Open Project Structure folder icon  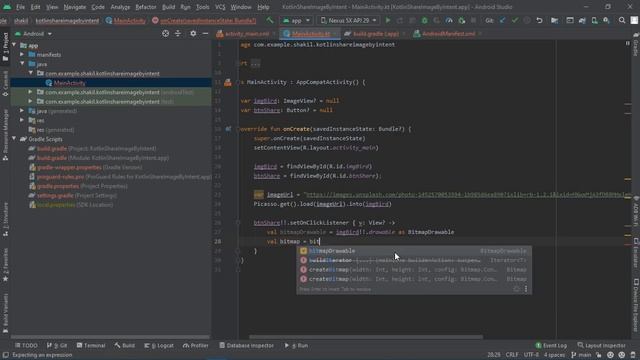554,20
